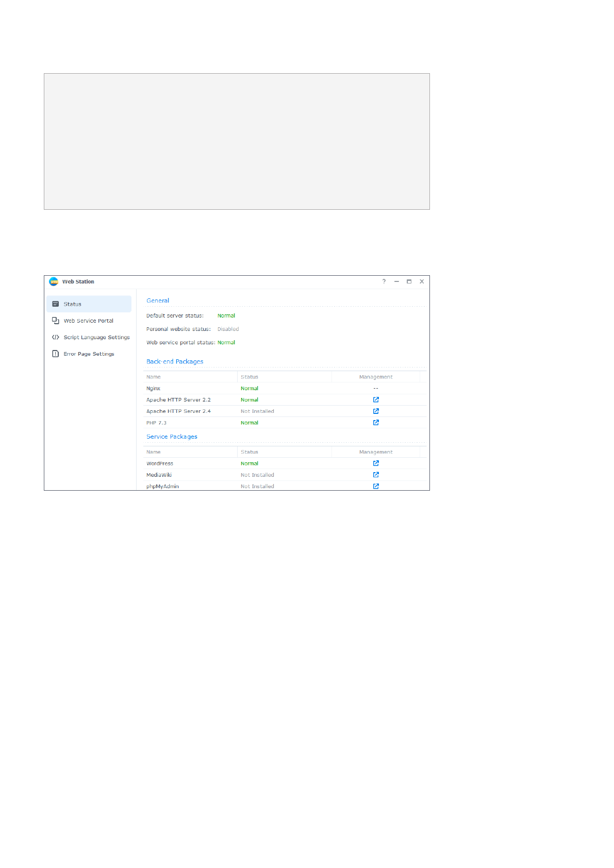
Task: Select the Nginx row
Action: [x=154, y=389]
